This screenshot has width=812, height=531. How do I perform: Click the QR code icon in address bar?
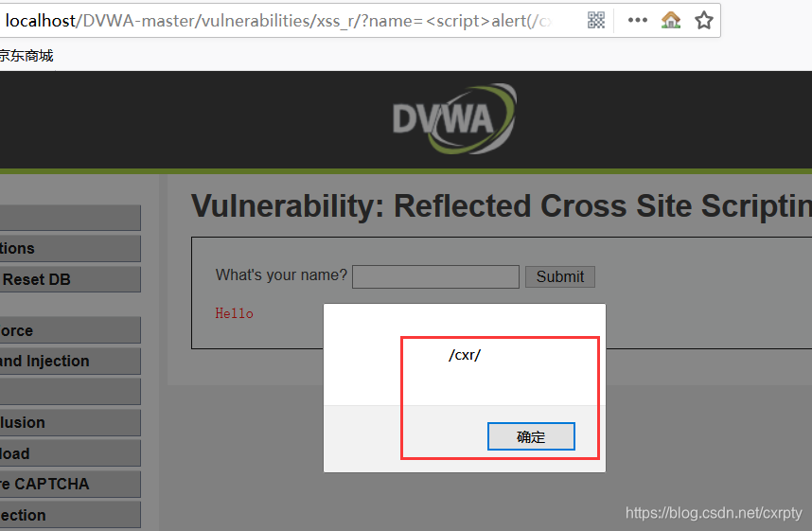[x=596, y=20]
